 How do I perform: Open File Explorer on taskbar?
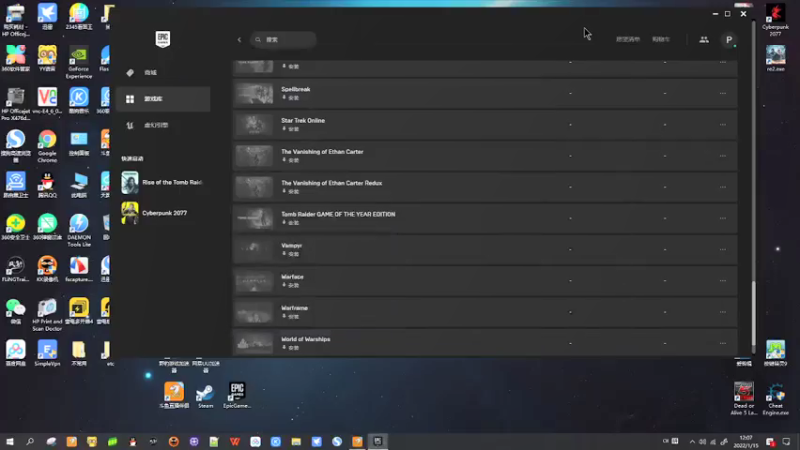click(296, 441)
